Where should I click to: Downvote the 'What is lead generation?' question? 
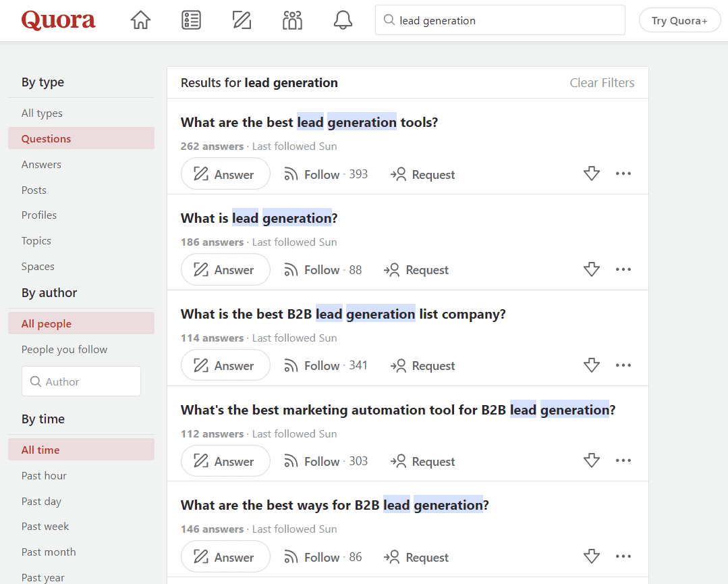[592, 269]
